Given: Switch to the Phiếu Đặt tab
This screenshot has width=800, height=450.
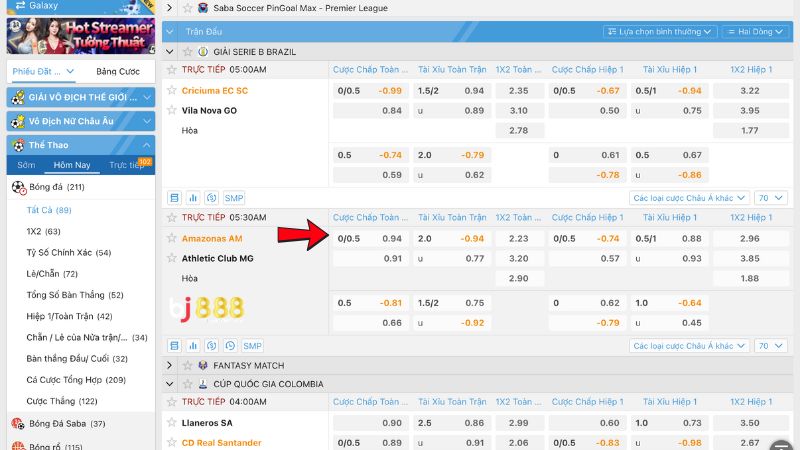Looking at the screenshot, I should pos(43,71).
